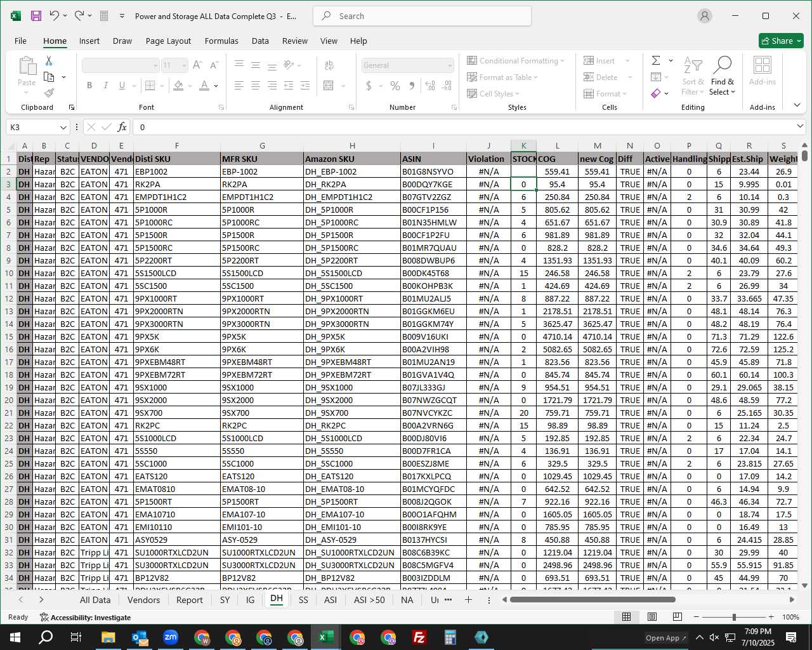
Task: Click Insert cells button
Action: (x=607, y=61)
